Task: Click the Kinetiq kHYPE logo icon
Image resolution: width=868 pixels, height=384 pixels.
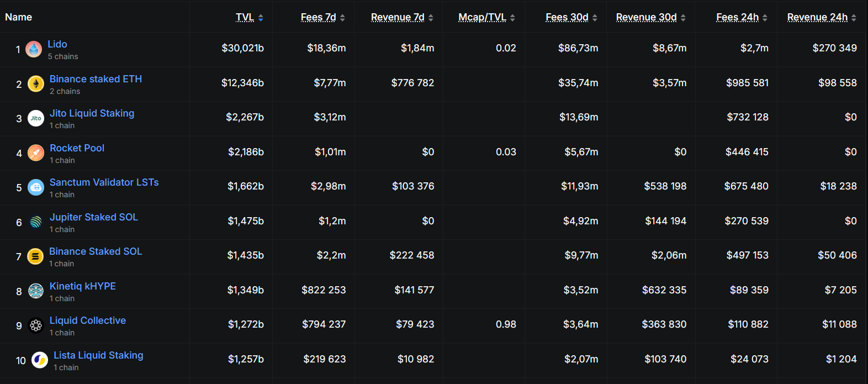Action: (36, 291)
